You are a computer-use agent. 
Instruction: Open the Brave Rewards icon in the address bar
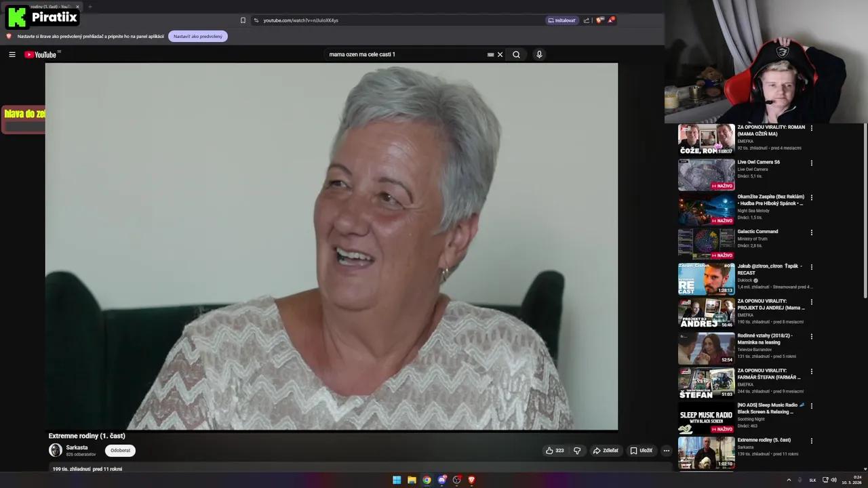coord(611,20)
